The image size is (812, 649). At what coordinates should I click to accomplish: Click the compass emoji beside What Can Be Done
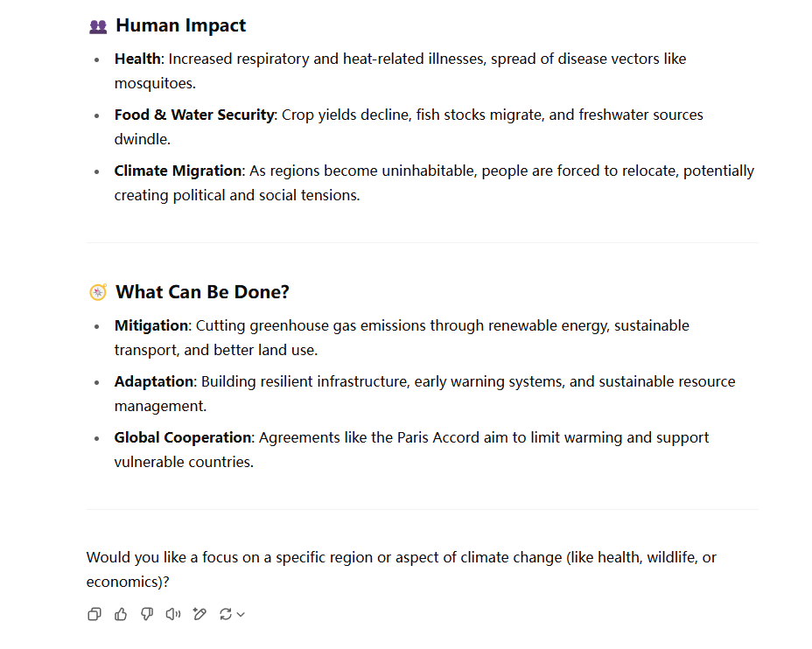pyautogui.click(x=98, y=292)
